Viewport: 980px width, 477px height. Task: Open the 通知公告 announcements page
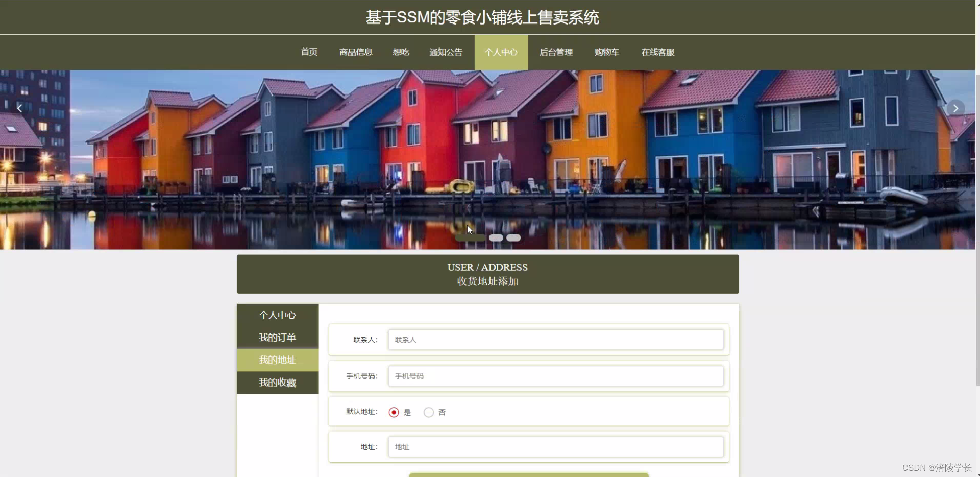coord(445,52)
